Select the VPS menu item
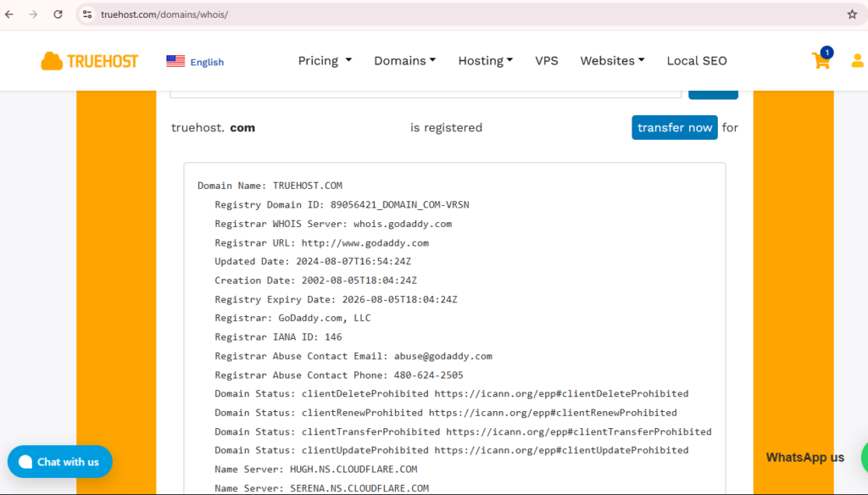868x495 pixels. [547, 60]
